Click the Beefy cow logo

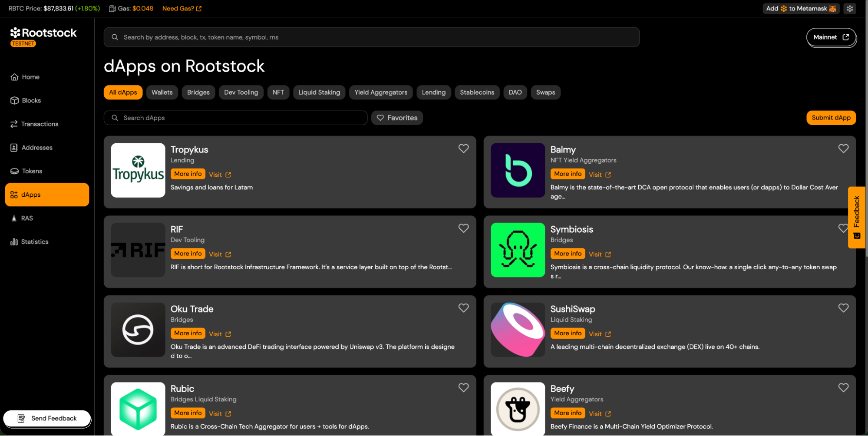coord(517,409)
